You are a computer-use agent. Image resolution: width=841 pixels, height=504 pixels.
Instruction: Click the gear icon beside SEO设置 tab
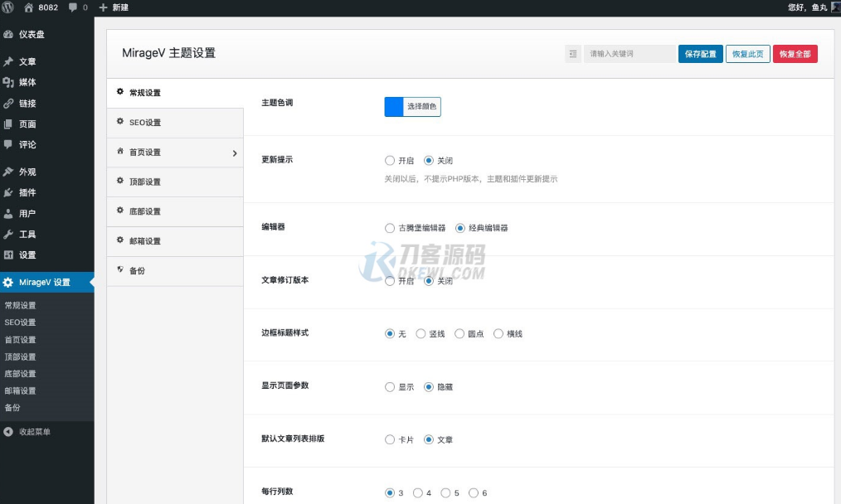coord(120,121)
